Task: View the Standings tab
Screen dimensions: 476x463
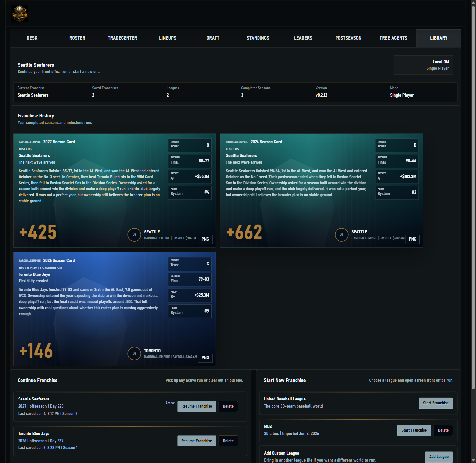Action: pos(258,38)
